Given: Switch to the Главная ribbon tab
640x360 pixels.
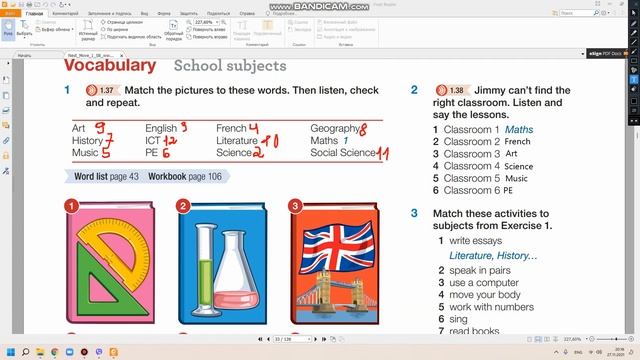Looking at the screenshot, I should coord(34,13).
